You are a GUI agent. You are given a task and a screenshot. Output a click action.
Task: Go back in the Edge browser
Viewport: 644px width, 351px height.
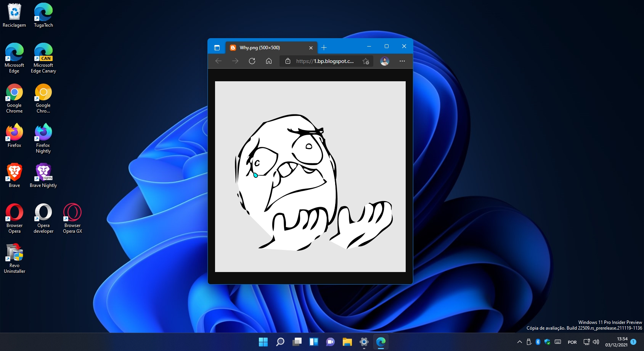[x=218, y=61]
